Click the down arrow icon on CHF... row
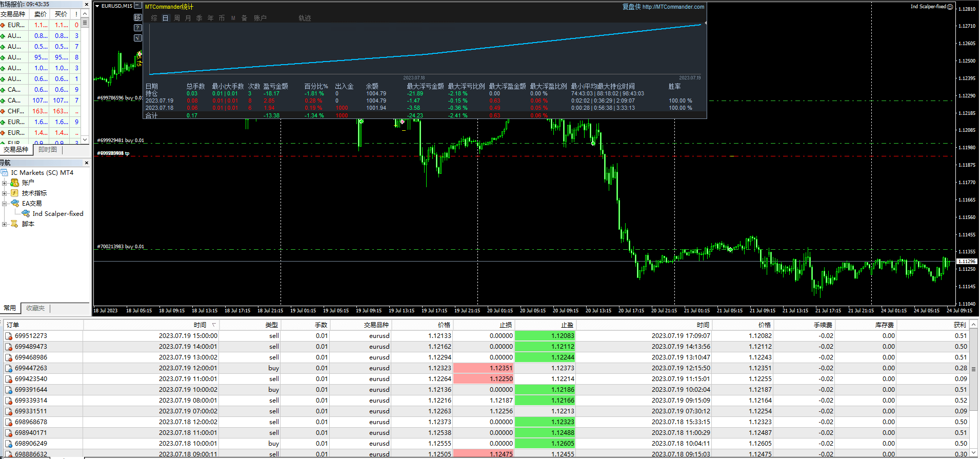This screenshot has height=459, width=980. tap(3, 111)
